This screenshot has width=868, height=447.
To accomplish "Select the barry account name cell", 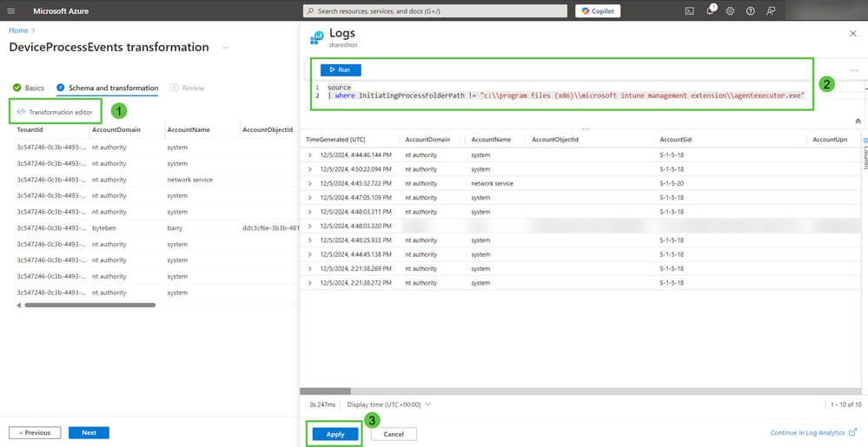I will 175,228.
